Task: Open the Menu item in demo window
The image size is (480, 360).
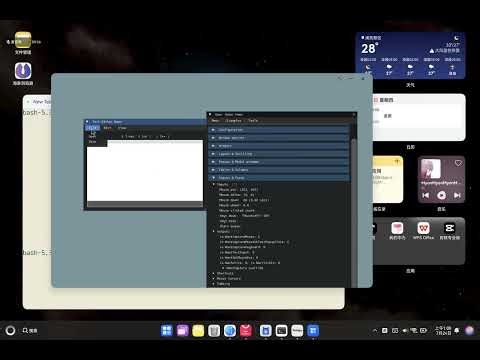Action: [x=215, y=121]
